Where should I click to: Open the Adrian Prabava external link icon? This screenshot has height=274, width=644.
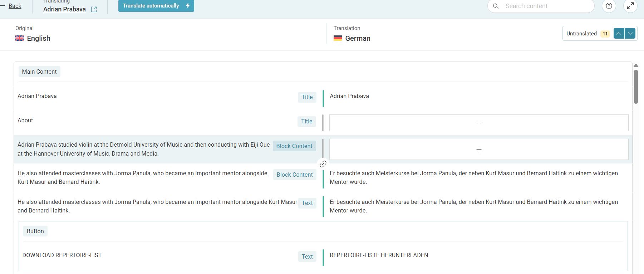coord(94,10)
